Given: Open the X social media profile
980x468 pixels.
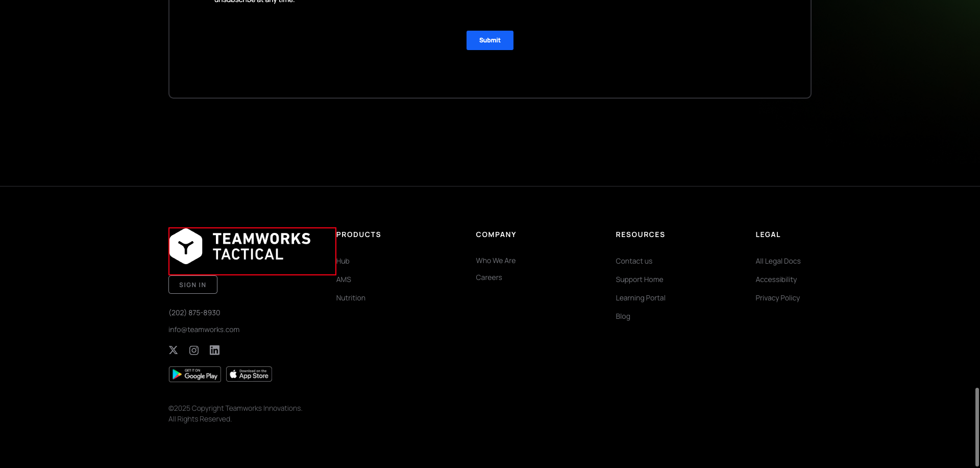Looking at the screenshot, I should [173, 350].
